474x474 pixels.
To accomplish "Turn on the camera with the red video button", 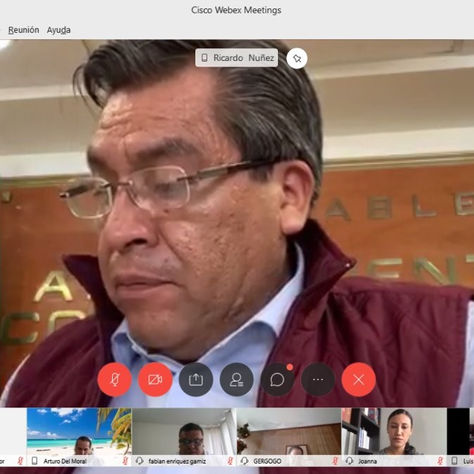I will click(155, 380).
